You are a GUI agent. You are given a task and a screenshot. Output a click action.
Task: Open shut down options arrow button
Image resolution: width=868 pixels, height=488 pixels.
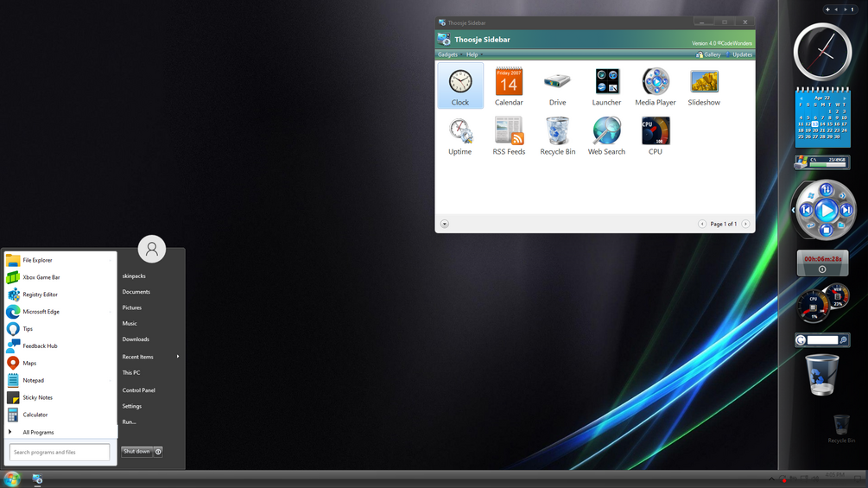click(x=158, y=452)
